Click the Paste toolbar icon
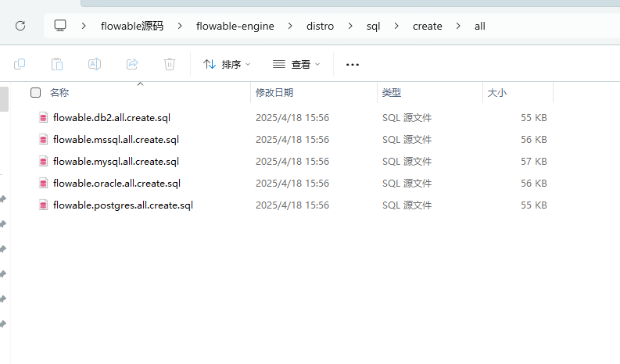Image resolution: width=620 pixels, height=364 pixels. (x=57, y=64)
